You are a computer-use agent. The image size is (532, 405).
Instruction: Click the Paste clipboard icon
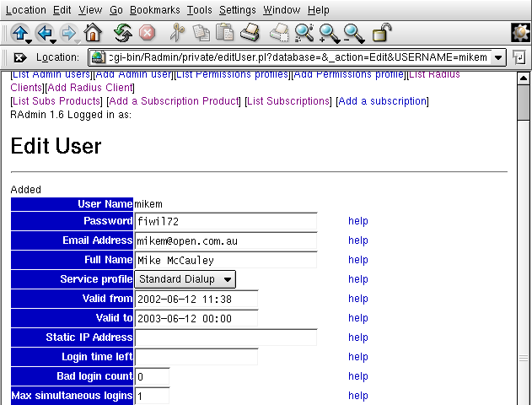point(224,33)
